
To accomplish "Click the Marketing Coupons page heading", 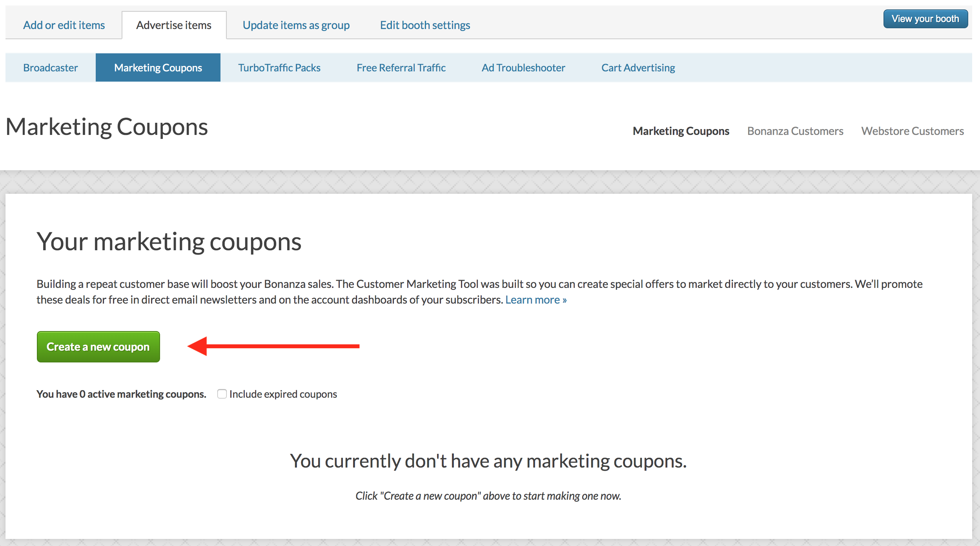I will point(107,127).
